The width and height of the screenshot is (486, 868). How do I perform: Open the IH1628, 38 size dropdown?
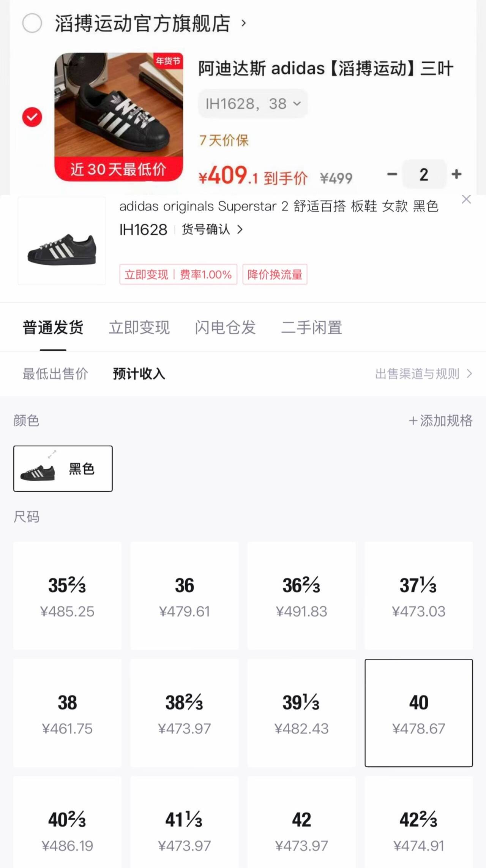(253, 104)
